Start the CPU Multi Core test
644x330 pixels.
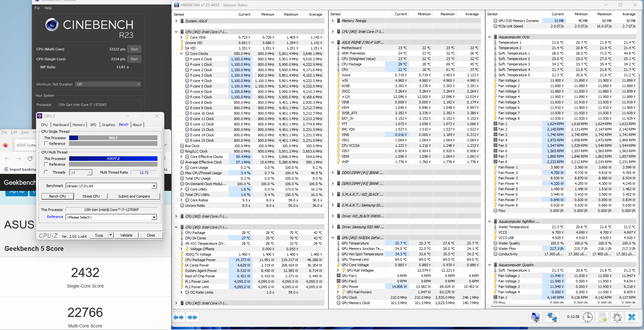[x=134, y=49]
